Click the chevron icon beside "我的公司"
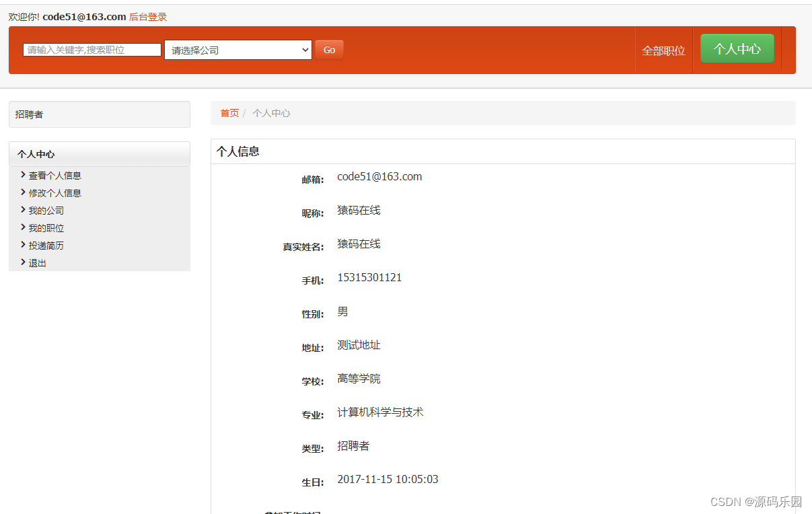Image resolution: width=812 pixels, height=514 pixels. [24, 210]
